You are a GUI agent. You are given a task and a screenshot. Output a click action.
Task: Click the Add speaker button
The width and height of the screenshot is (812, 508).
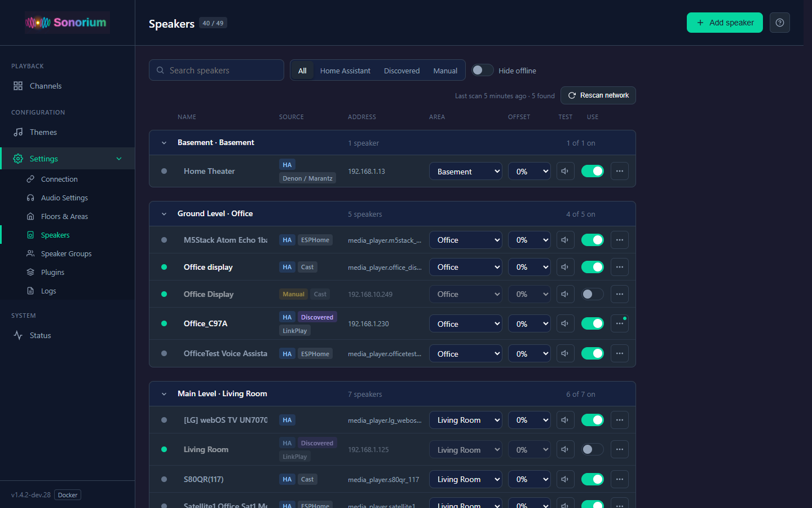(x=725, y=23)
